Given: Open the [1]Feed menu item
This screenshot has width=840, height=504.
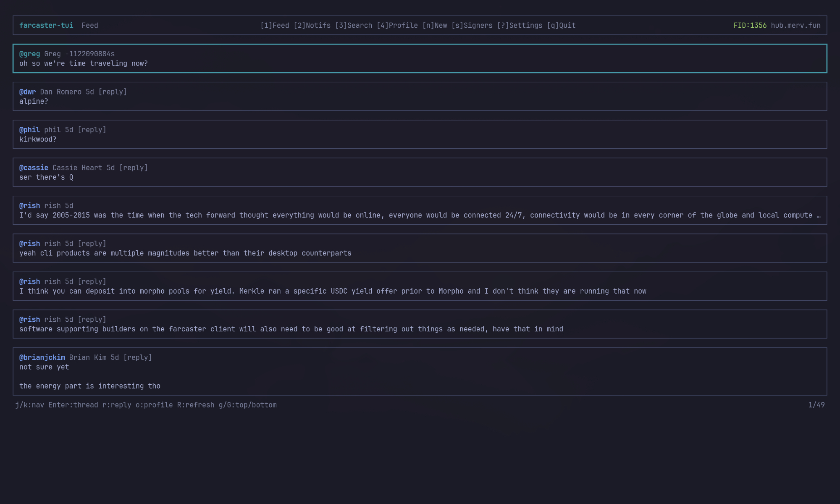Looking at the screenshot, I should [275, 26].
